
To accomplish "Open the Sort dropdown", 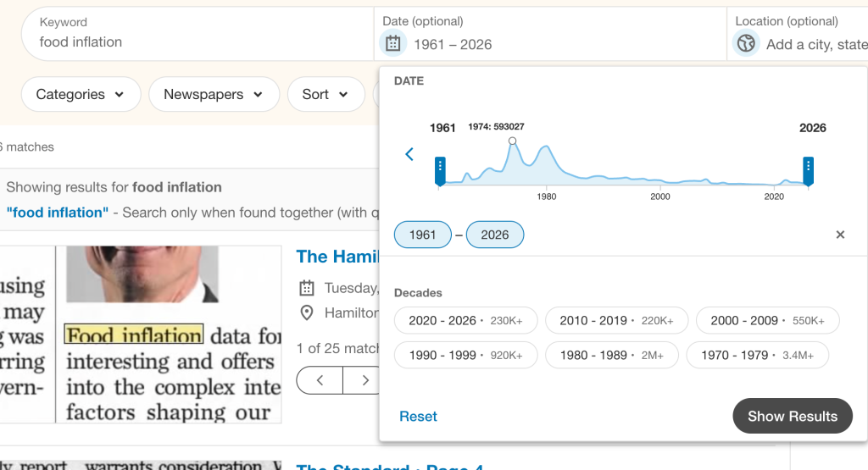I will pos(325,95).
